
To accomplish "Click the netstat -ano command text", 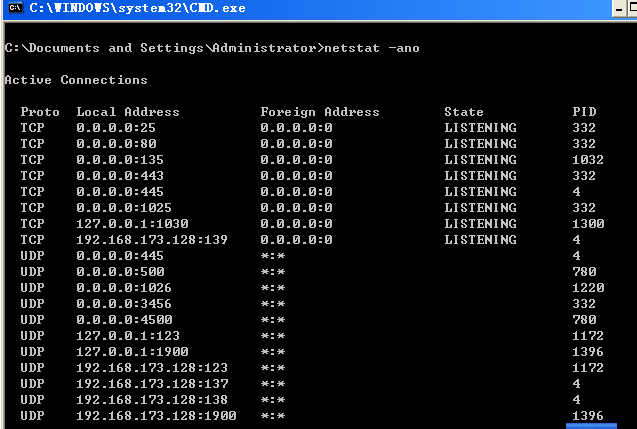I will pyautogui.click(x=372, y=48).
